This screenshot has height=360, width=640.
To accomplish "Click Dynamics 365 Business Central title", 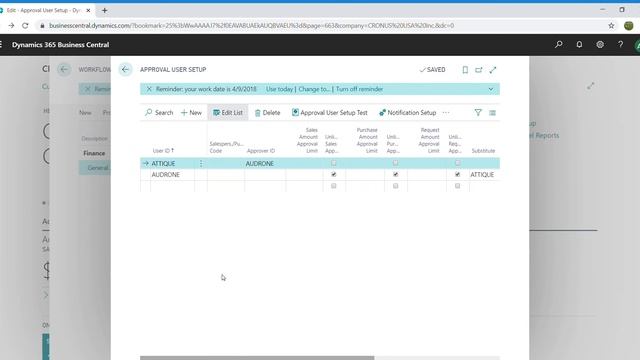I will pyautogui.click(x=60, y=45).
